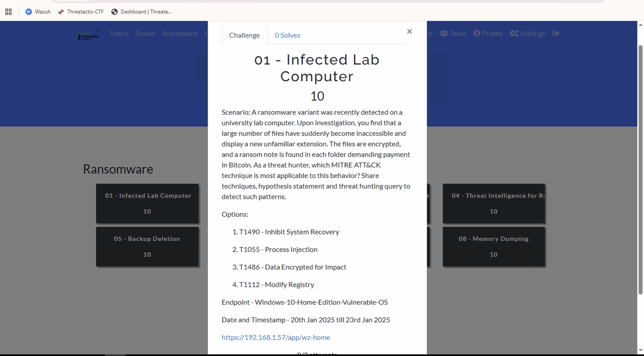644x356 pixels.
Task: Open the 04 - Threat Intelligence card
Action: [x=494, y=203]
